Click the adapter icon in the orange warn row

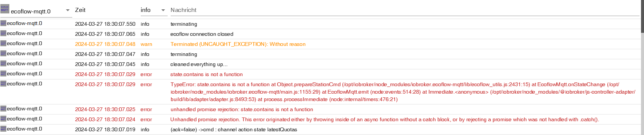[3, 43]
